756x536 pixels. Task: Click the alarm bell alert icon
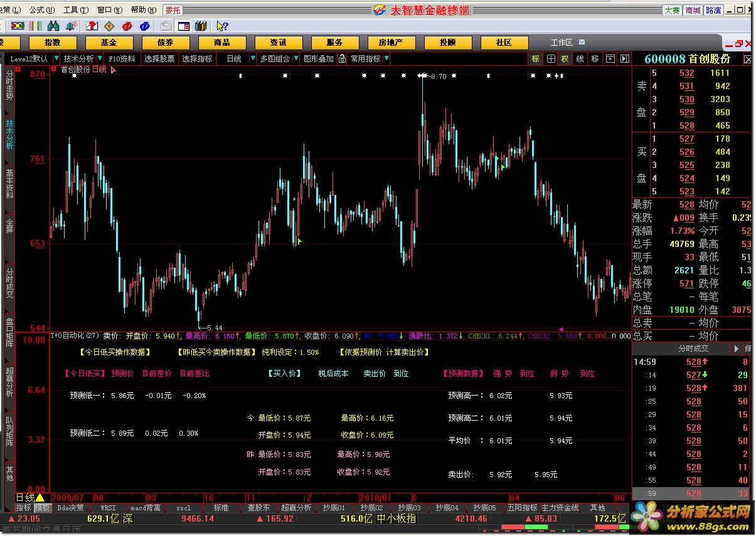[72, 26]
